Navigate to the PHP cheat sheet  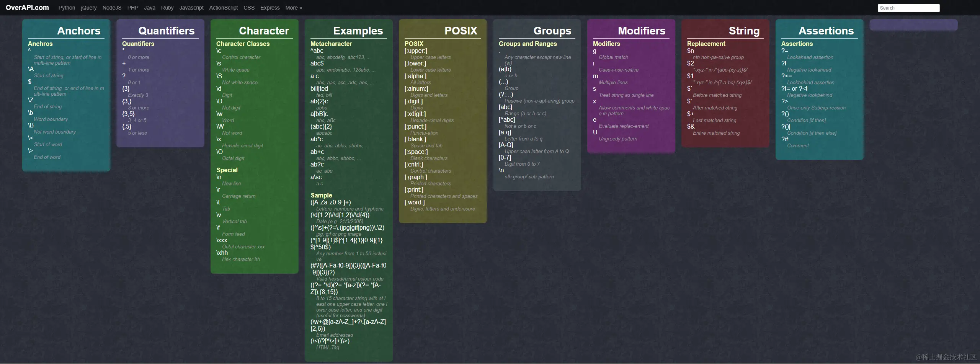pos(133,8)
